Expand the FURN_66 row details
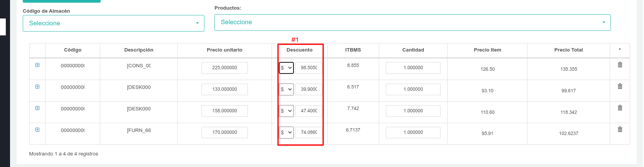The width and height of the screenshot is (644, 167). pyautogui.click(x=37, y=130)
